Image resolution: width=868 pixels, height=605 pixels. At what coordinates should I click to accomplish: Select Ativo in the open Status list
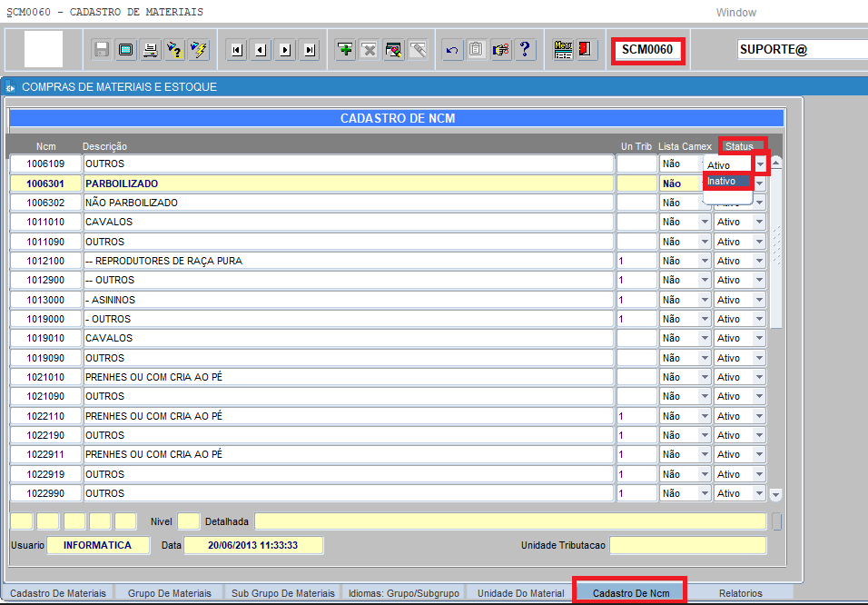[x=727, y=165]
